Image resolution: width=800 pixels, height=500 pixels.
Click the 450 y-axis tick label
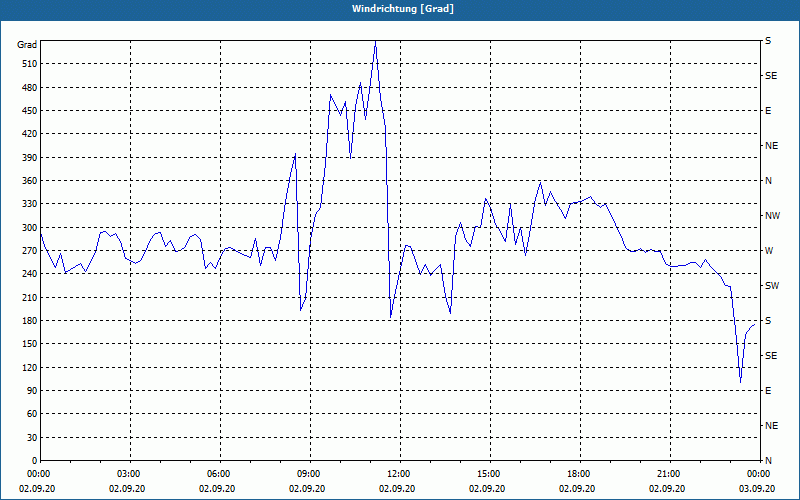[31, 111]
